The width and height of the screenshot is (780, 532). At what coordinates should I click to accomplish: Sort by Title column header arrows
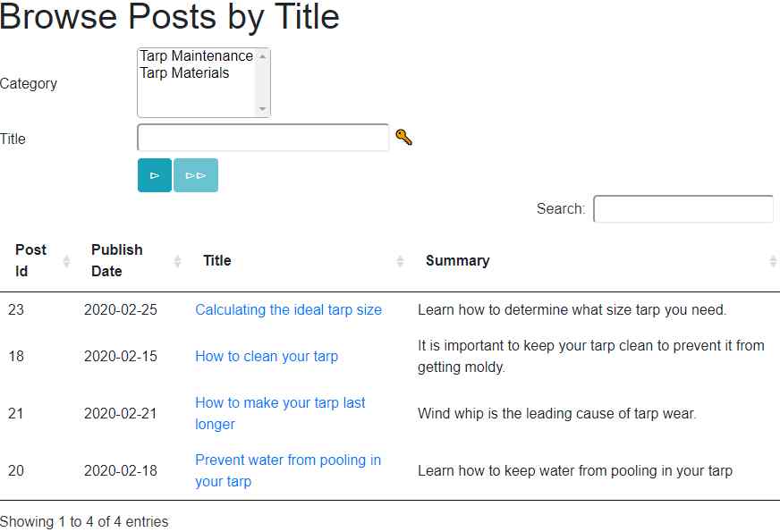tap(400, 261)
